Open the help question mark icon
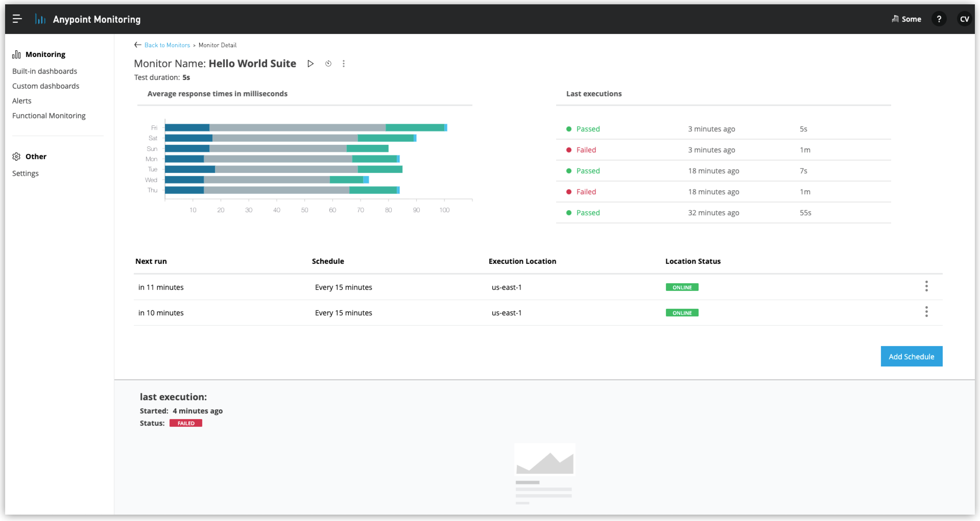 click(939, 19)
